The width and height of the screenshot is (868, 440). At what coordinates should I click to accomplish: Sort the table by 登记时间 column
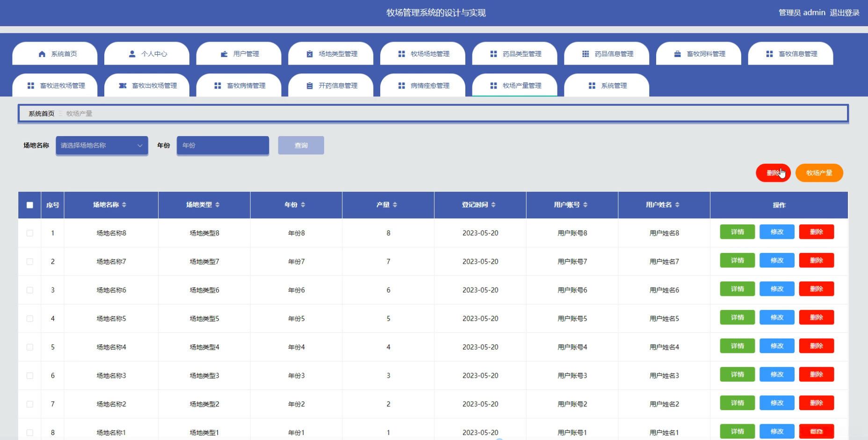[x=493, y=205]
